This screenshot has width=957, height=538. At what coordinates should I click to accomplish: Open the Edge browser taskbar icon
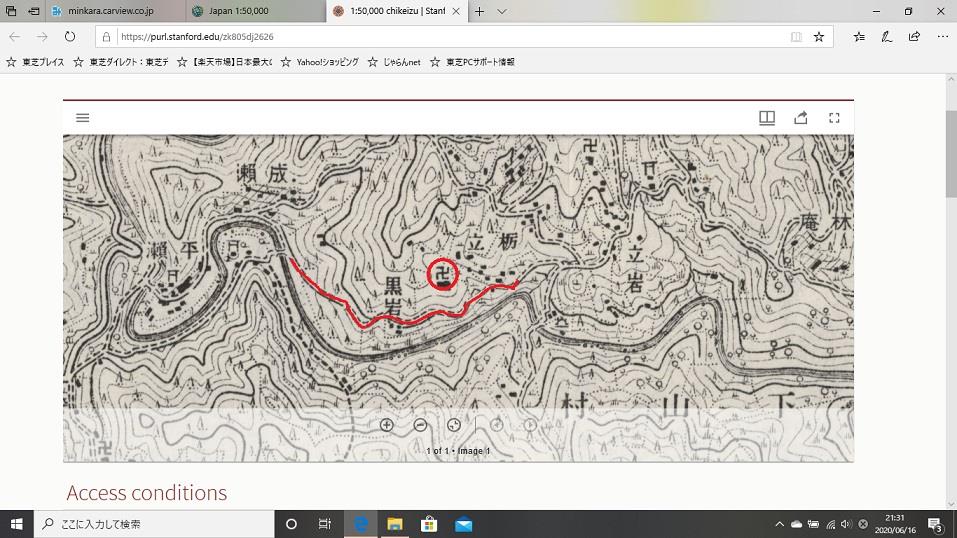pos(361,524)
